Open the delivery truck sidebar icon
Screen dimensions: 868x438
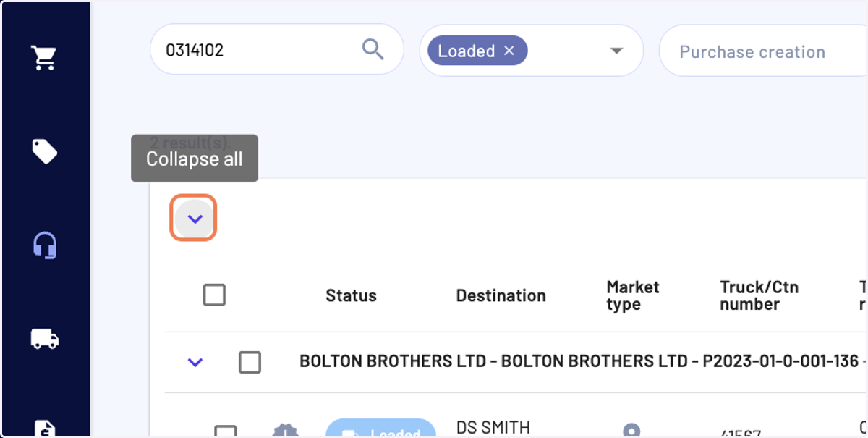click(x=44, y=338)
